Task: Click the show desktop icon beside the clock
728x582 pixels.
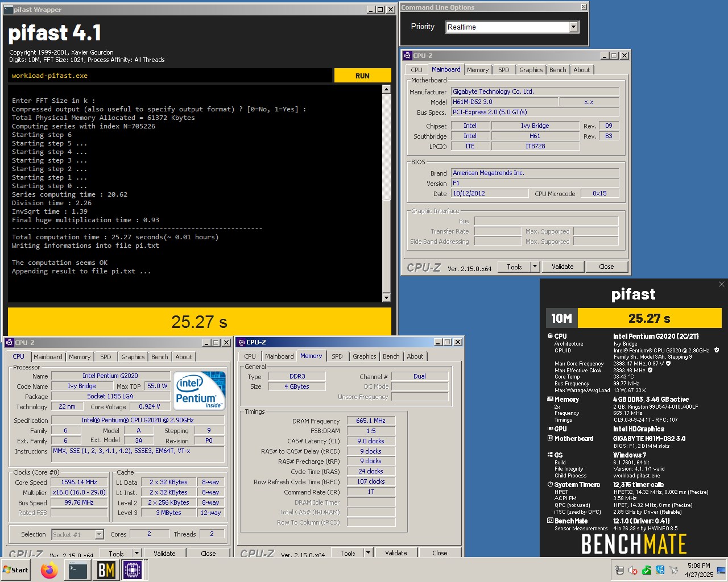Action: click(722, 570)
